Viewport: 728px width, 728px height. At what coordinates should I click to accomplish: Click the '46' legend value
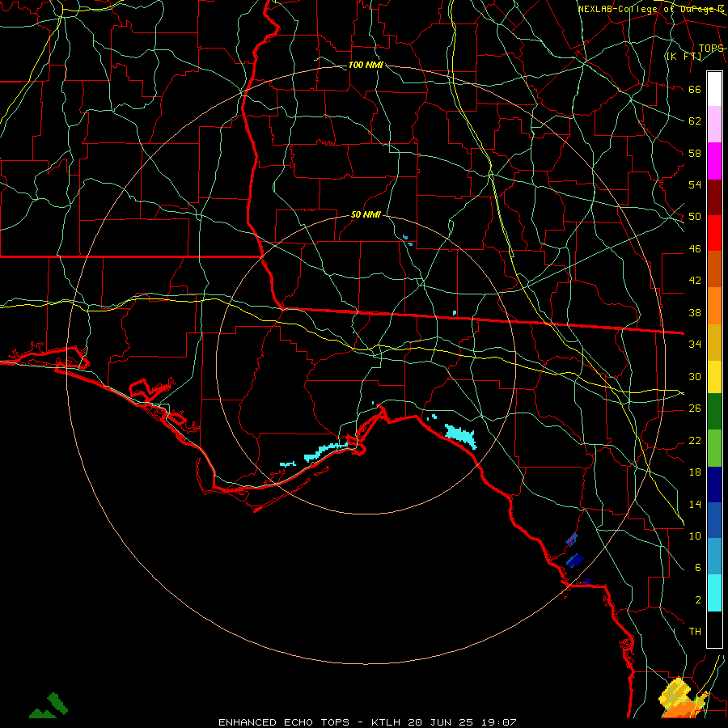coord(695,249)
